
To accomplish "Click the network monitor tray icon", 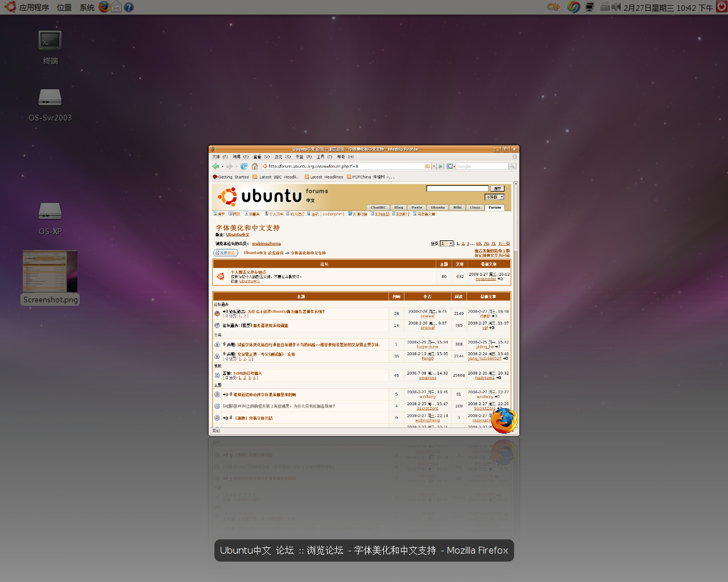I will point(589,7).
